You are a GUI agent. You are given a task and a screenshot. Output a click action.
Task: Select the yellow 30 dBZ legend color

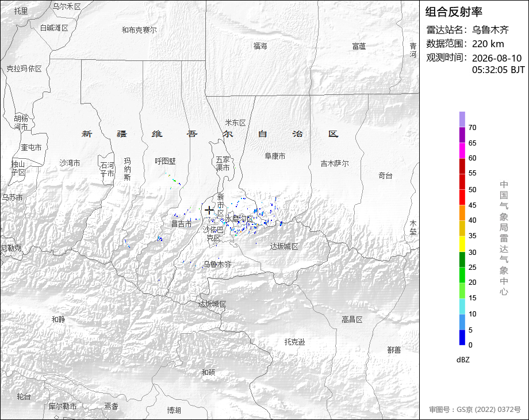462,244
